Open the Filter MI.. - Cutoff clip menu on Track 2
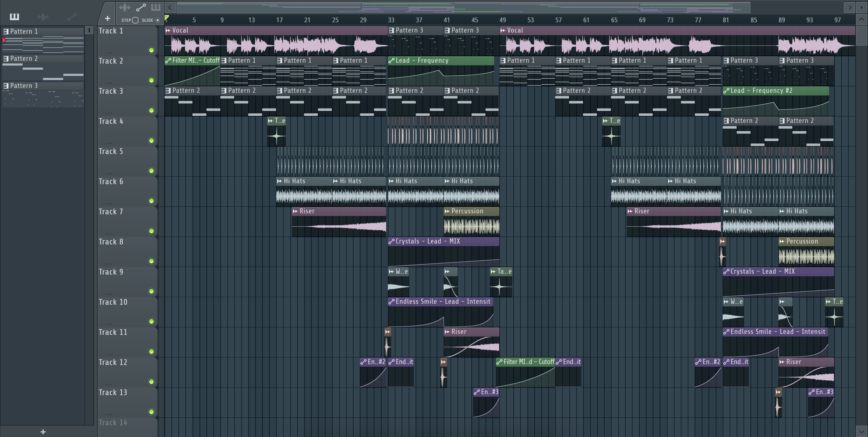This screenshot has width=868, height=437. [168, 61]
